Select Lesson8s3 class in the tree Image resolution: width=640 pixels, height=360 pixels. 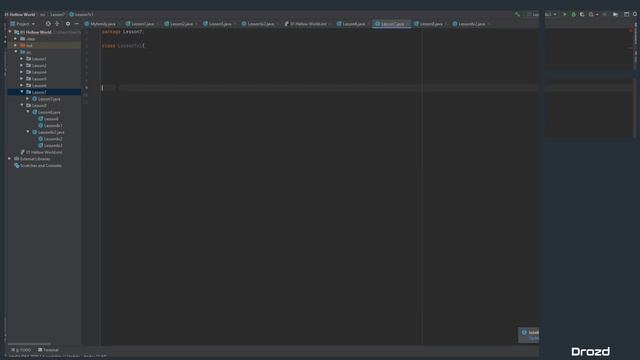50,146
